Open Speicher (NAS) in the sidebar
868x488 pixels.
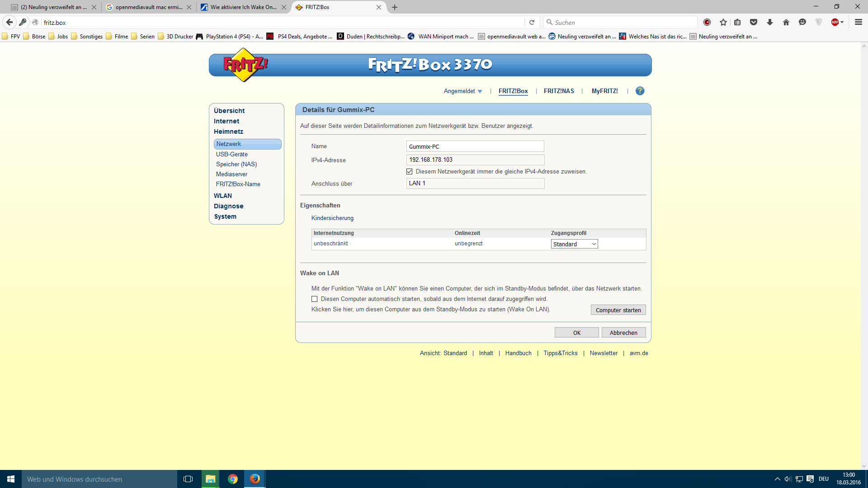236,164
